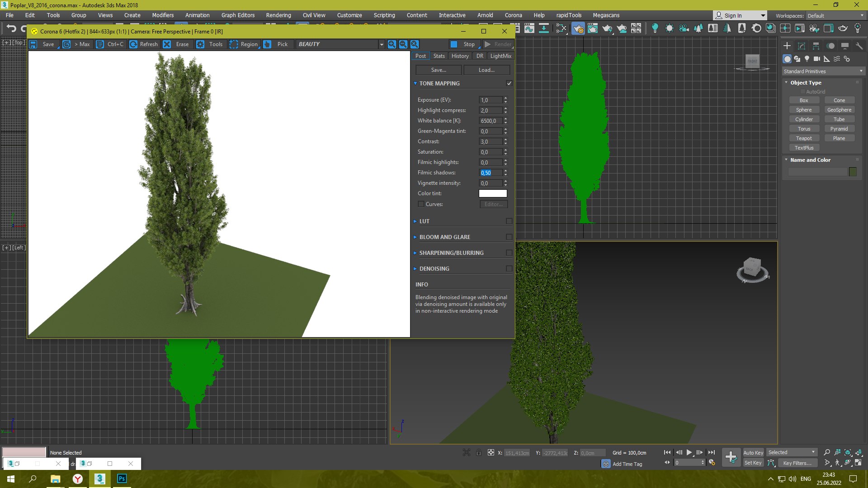Open Standard Primitives category dropdown
The image size is (868, 488).
(823, 71)
